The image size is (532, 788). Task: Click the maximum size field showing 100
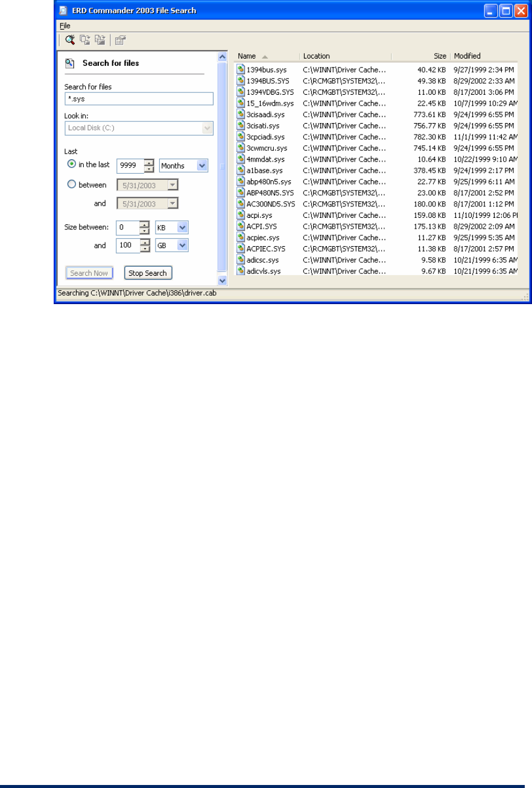(128, 246)
